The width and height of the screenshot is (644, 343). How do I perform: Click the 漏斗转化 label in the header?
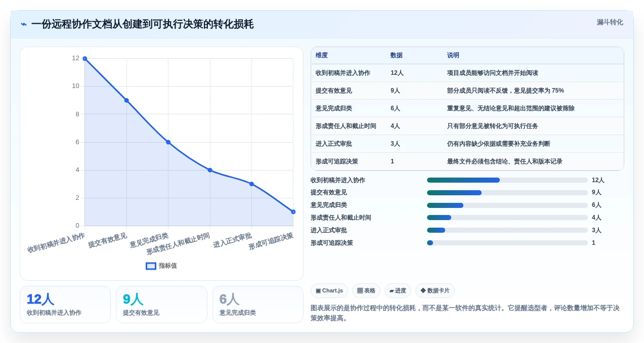610,22
